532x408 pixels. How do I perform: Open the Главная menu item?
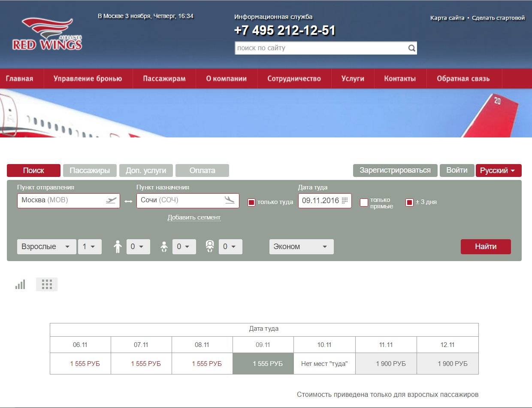tap(19, 79)
